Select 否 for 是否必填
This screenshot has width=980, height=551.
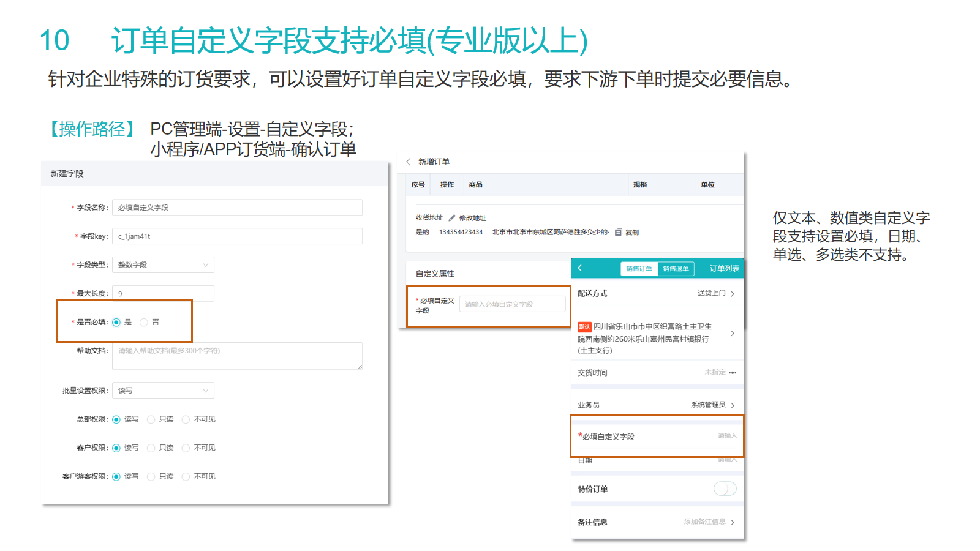[x=144, y=323]
